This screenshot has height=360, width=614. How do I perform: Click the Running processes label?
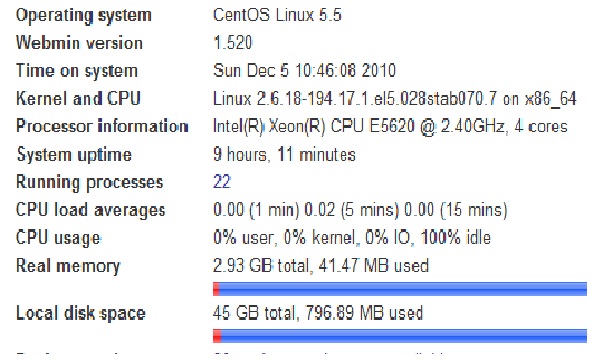tap(89, 183)
